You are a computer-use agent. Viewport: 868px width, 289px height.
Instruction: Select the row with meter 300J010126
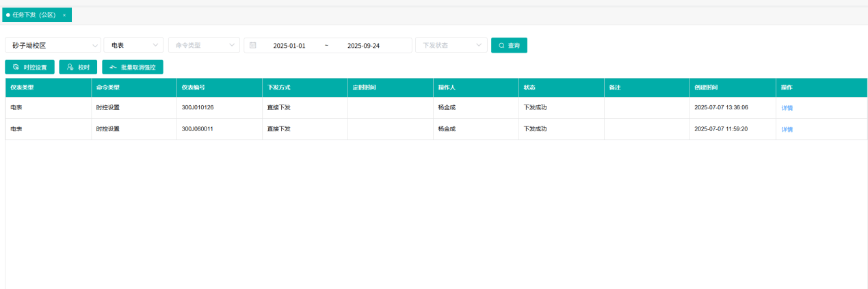tap(436, 108)
